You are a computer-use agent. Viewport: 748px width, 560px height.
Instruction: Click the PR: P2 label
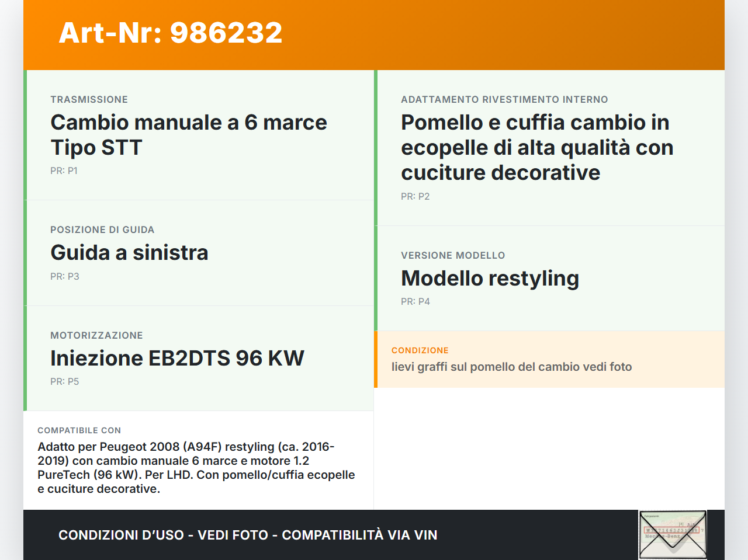click(x=415, y=196)
